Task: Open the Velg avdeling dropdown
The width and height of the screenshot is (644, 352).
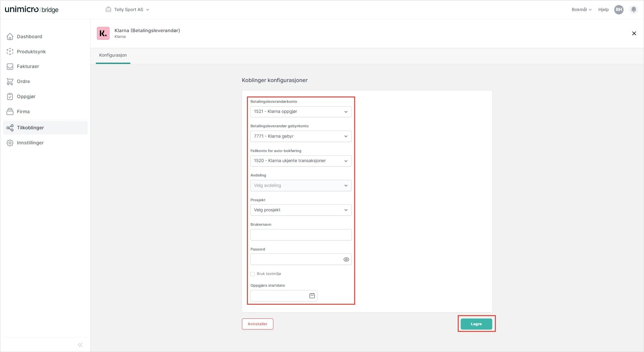Action: tap(301, 186)
